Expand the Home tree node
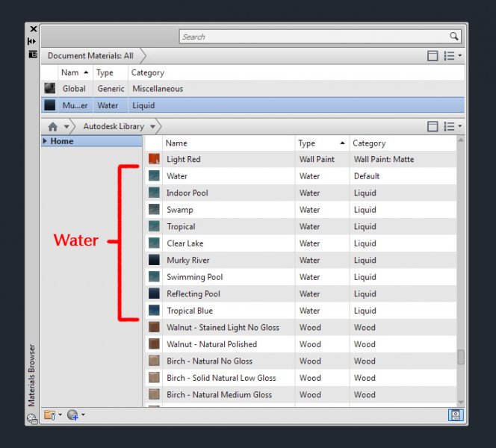This screenshot has height=448, width=496. click(x=45, y=141)
